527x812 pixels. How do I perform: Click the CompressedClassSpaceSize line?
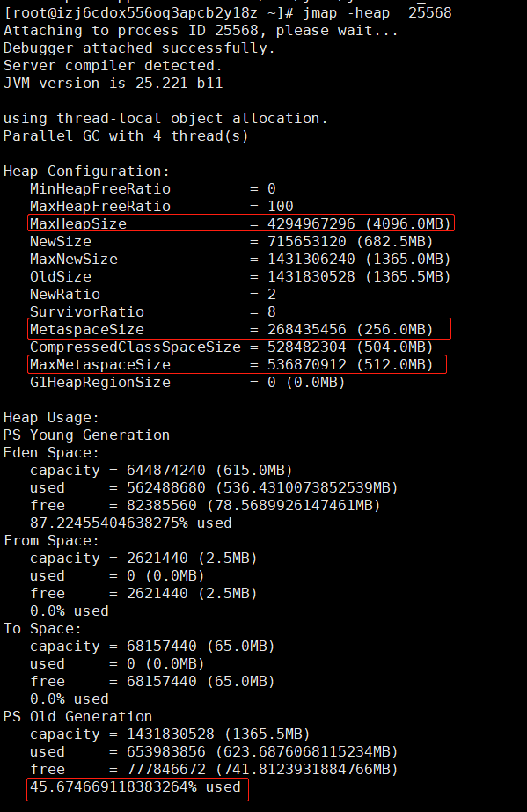(x=231, y=347)
